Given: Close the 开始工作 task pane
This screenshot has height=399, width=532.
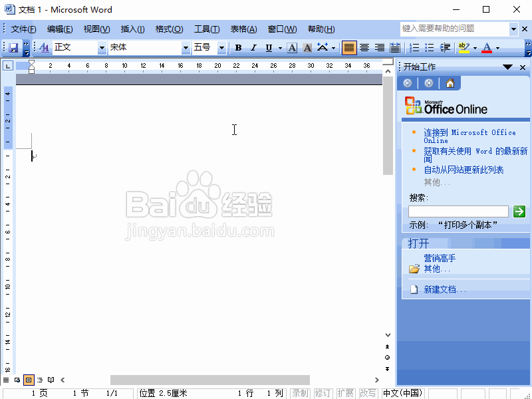Looking at the screenshot, I should coord(523,67).
